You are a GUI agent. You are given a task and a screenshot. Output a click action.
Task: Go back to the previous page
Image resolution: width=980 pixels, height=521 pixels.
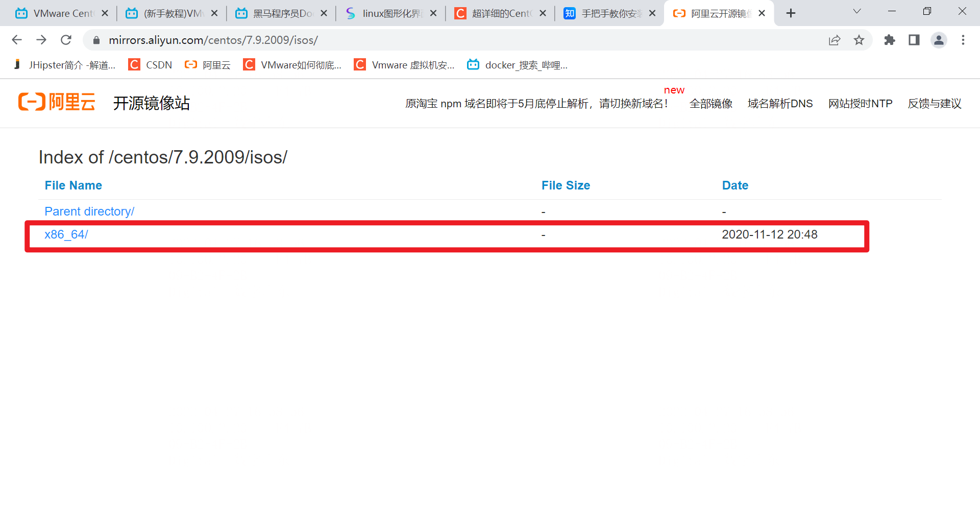coord(17,40)
